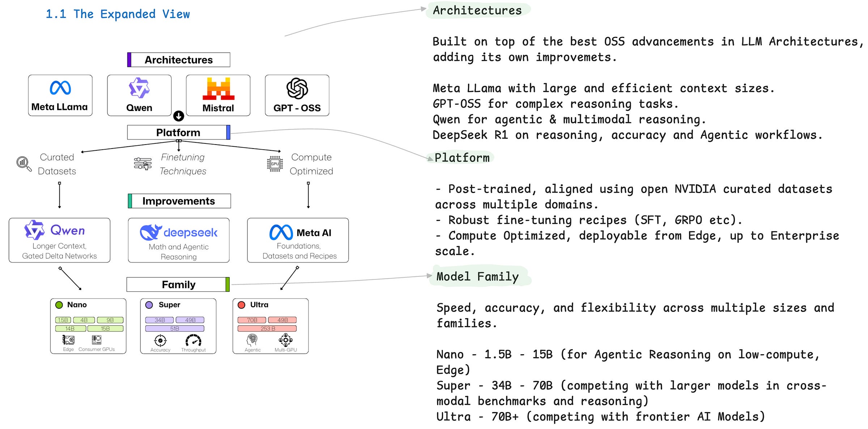Click the Curated Datasets magnifier icon
The height and width of the screenshot is (429, 868).
point(24,163)
